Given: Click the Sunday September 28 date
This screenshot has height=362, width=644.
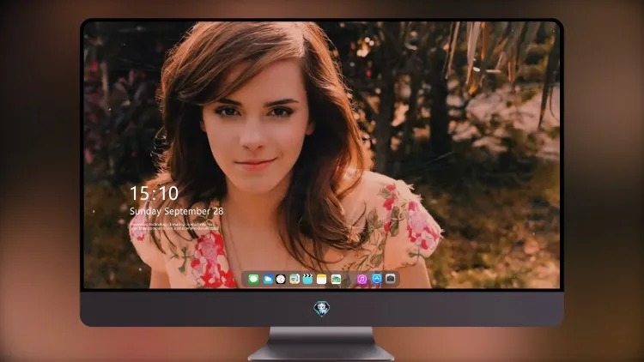Looking at the screenshot, I should click(177, 211).
